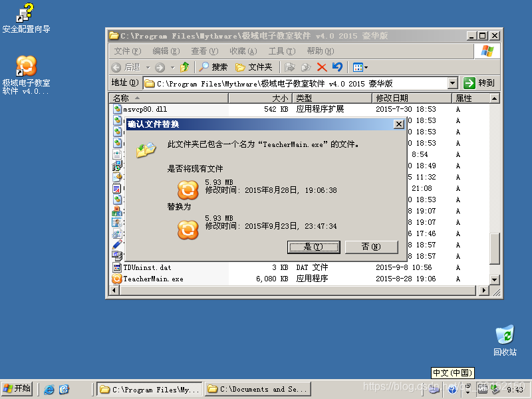
Task: Click the horizontal scrollbar right arrow
Action: [x=484, y=291]
